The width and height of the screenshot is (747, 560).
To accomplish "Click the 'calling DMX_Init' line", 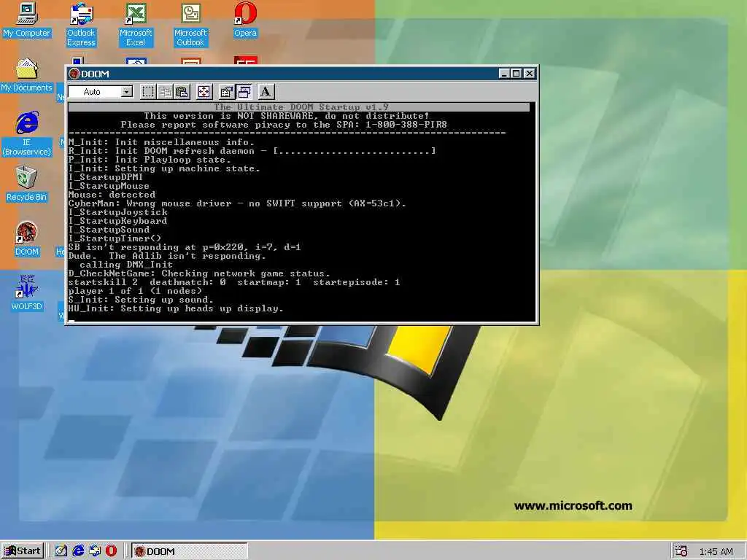I will coord(126,265).
